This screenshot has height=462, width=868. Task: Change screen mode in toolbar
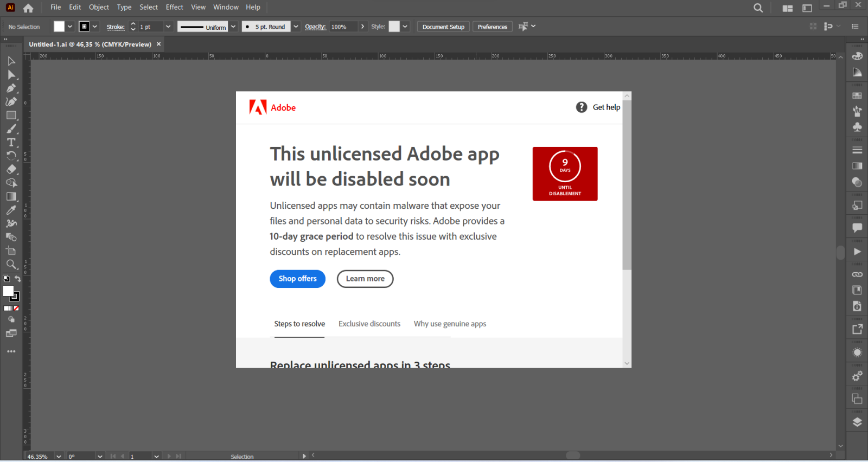coord(11,333)
